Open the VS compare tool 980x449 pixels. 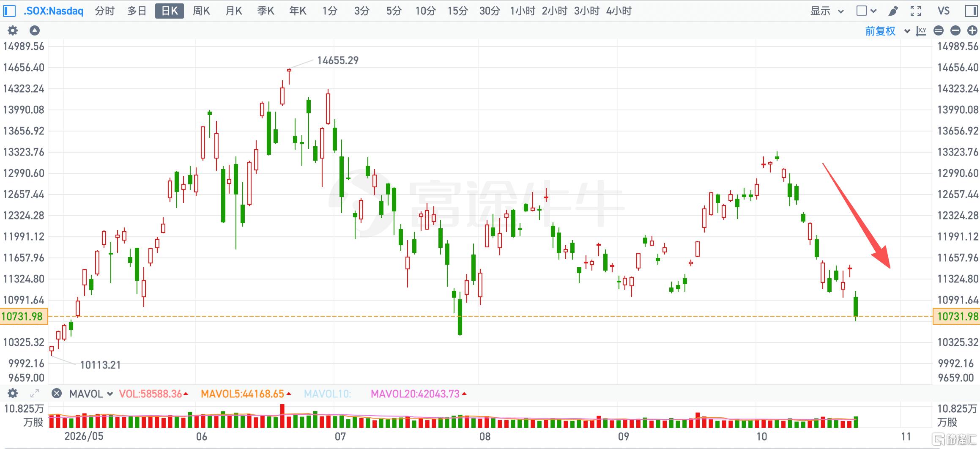click(x=944, y=11)
